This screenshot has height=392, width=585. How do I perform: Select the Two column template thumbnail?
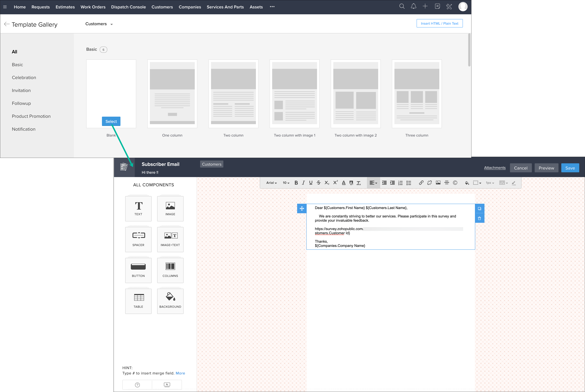click(x=233, y=94)
